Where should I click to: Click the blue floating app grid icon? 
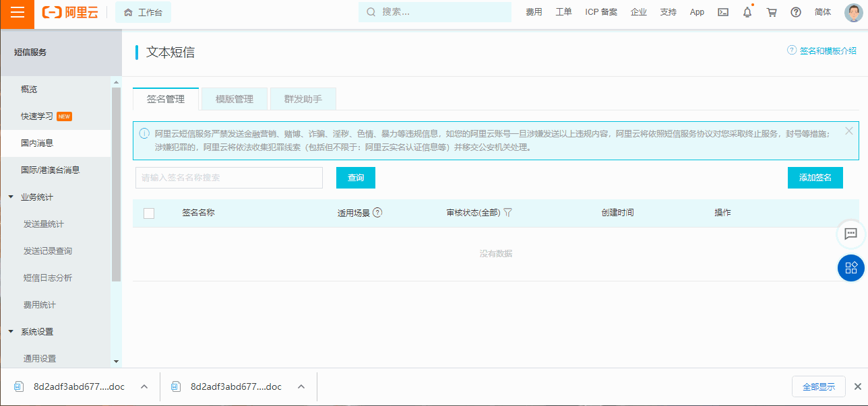click(850, 267)
